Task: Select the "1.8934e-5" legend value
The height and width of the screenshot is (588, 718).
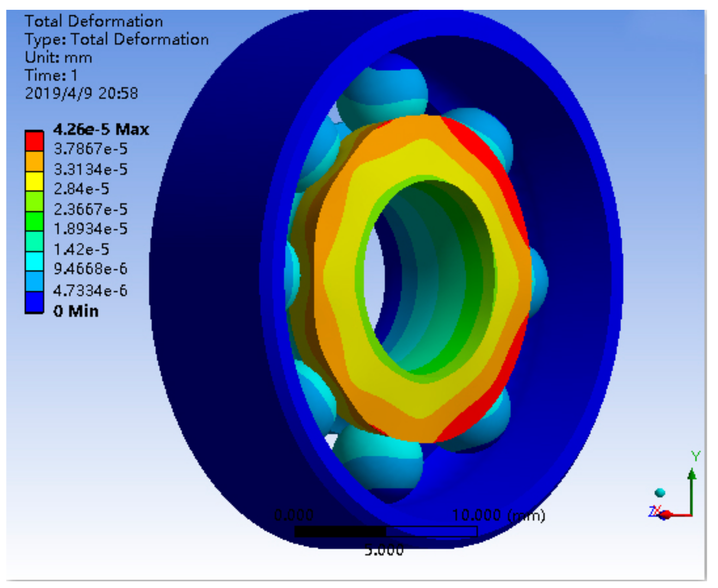Action: pos(90,229)
